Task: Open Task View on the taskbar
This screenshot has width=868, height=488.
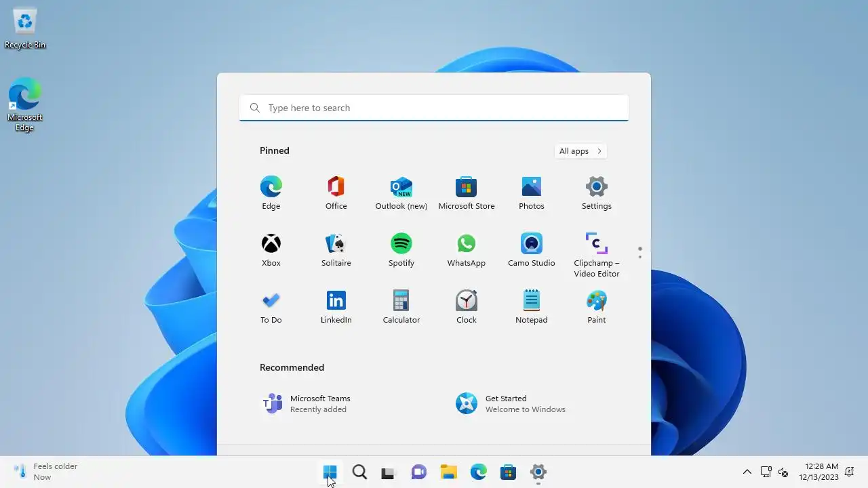Action: [x=389, y=472]
